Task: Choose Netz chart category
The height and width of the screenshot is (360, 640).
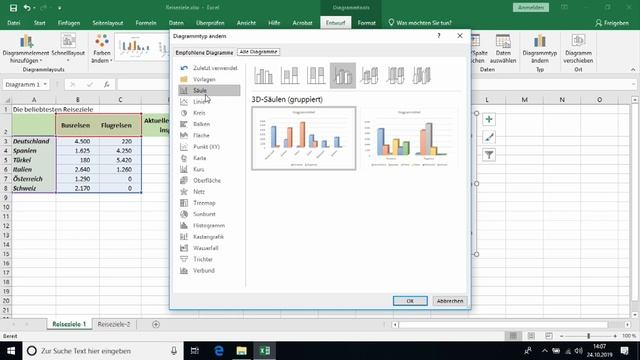Action: point(209,191)
